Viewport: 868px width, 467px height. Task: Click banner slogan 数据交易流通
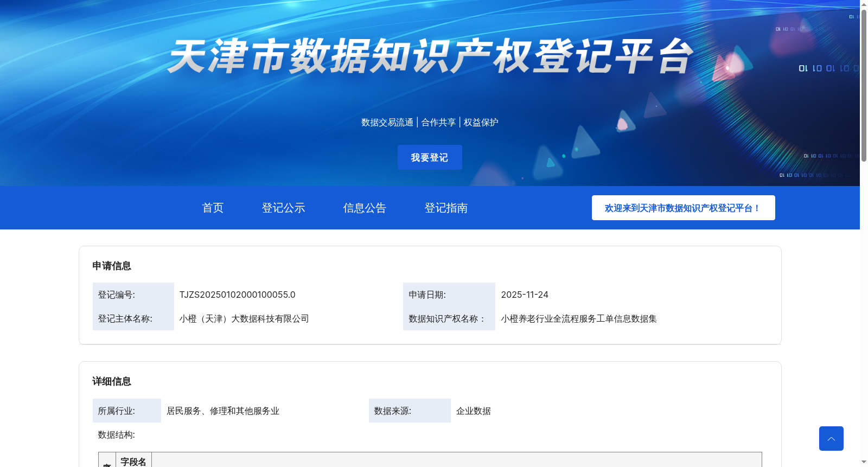coord(387,123)
